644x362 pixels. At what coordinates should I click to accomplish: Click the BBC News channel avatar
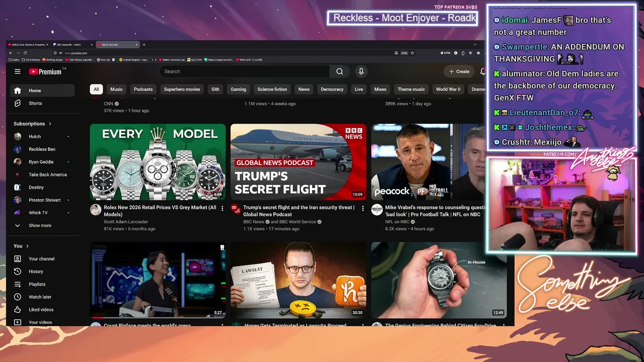click(x=236, y=210)
